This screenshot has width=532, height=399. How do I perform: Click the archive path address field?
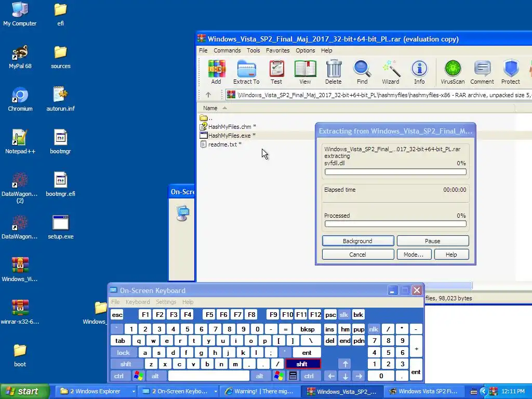379,95
